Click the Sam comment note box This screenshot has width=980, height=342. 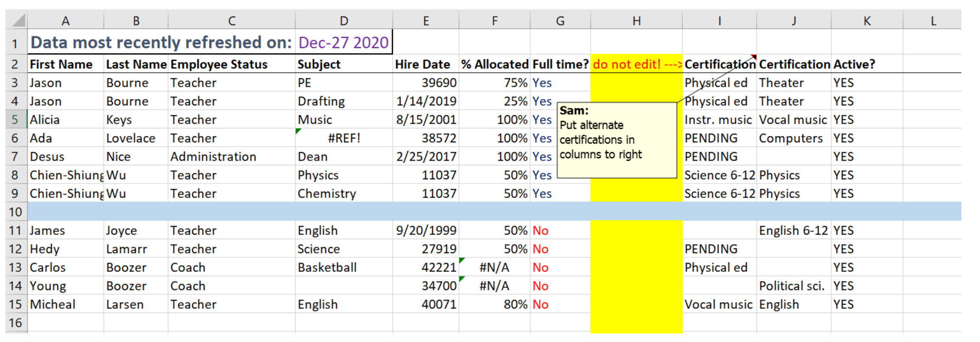pos(616,140)
